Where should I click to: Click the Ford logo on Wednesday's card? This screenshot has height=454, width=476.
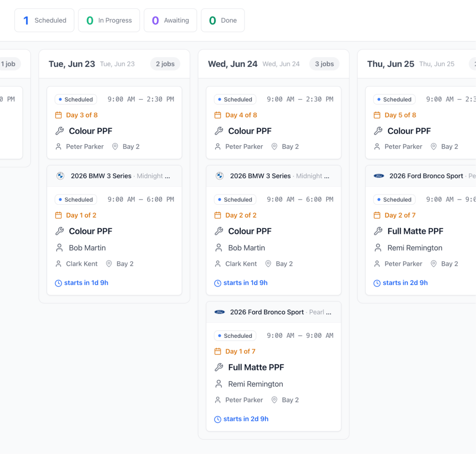(x=219, y=312)
